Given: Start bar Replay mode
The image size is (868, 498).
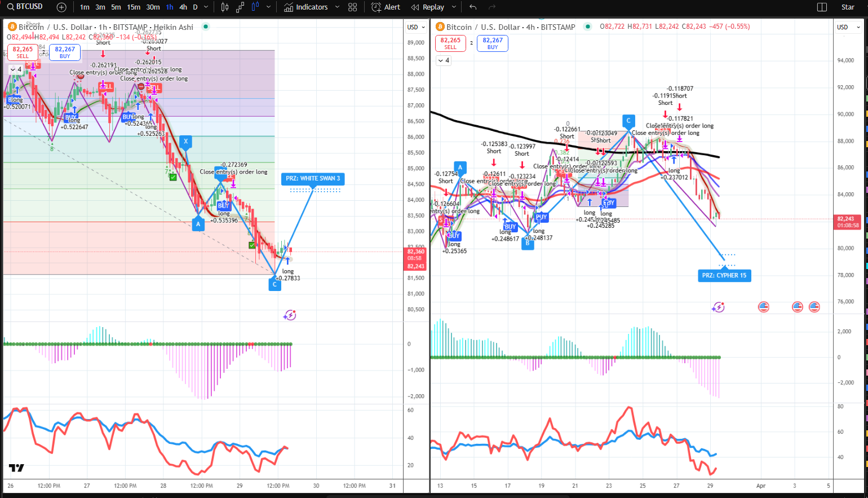Looking at the screenshot, I should pos(428,7).
